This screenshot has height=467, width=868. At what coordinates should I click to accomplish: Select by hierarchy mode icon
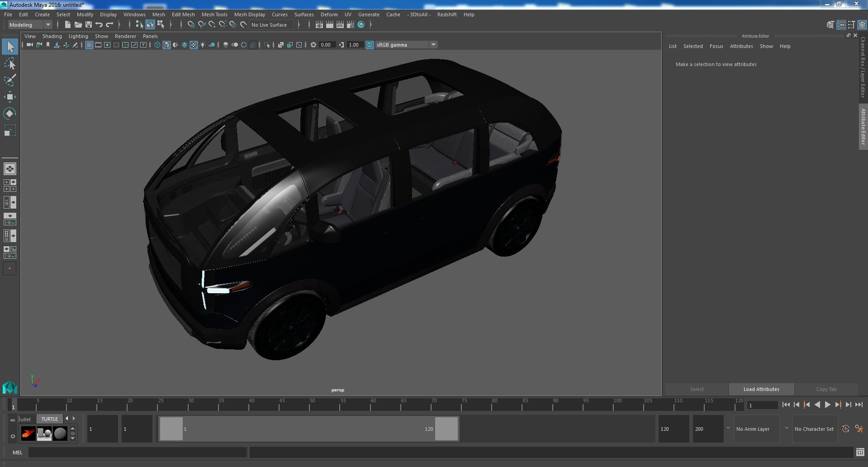[139, 25]
